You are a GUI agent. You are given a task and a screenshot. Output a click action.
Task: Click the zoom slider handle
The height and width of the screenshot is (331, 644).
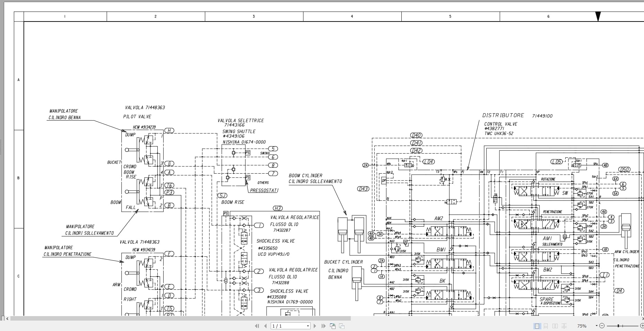click(x=618, y=326)
